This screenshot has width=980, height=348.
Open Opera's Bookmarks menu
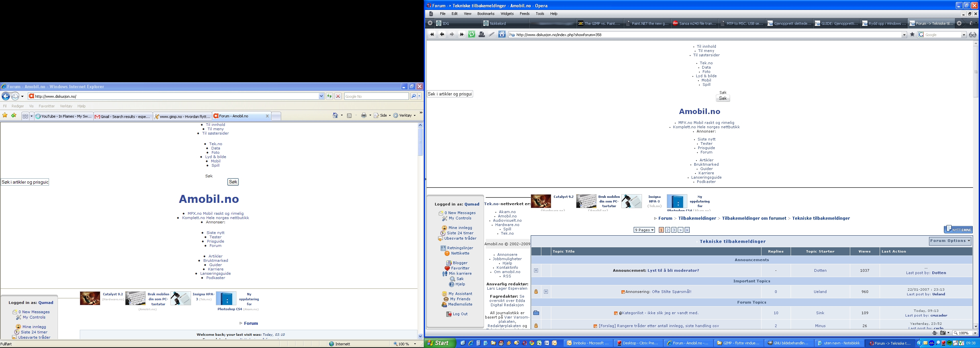pos(486,14)
